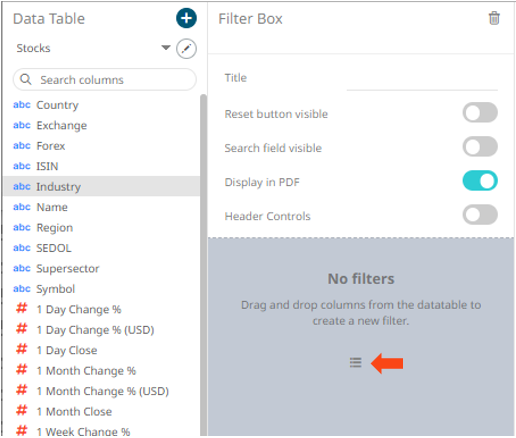
Task: Enable the Reset button visible toggle
Action: [x=480, y=113]
